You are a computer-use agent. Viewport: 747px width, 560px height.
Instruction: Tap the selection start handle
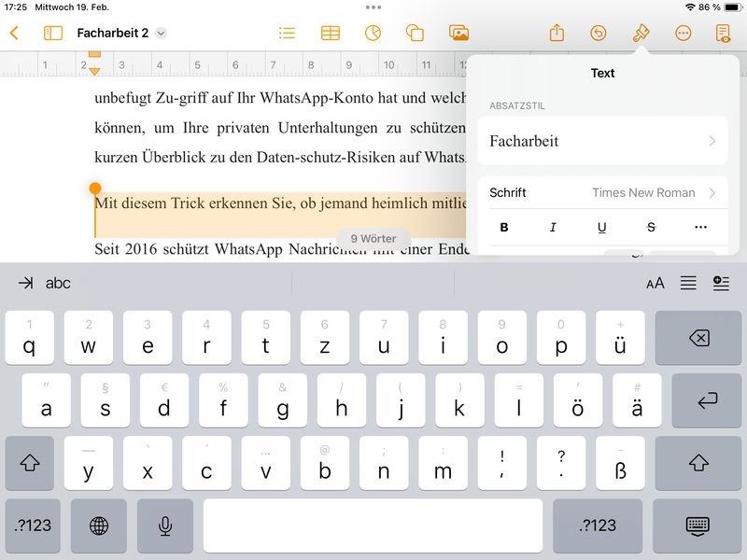coord(95,189)
